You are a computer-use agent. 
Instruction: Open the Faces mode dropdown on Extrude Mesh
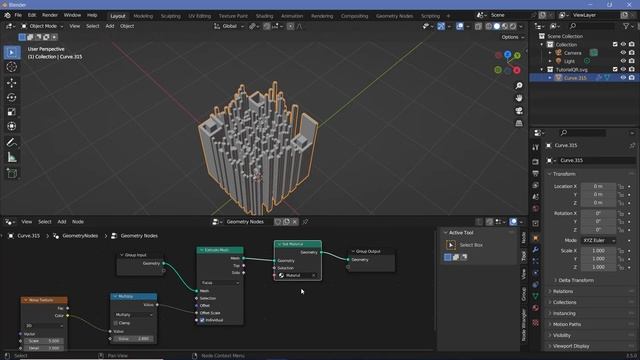(x=220, y=283)
